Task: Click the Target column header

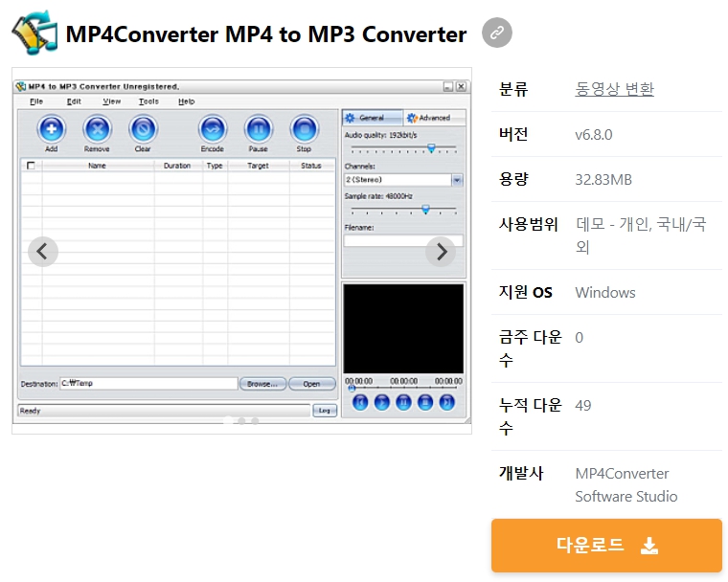Action: 258,166
